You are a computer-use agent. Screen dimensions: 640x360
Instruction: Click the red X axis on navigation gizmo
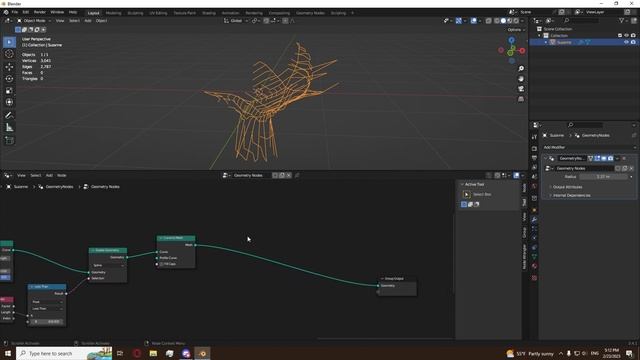pyautogui.click(x=522, y=51)
